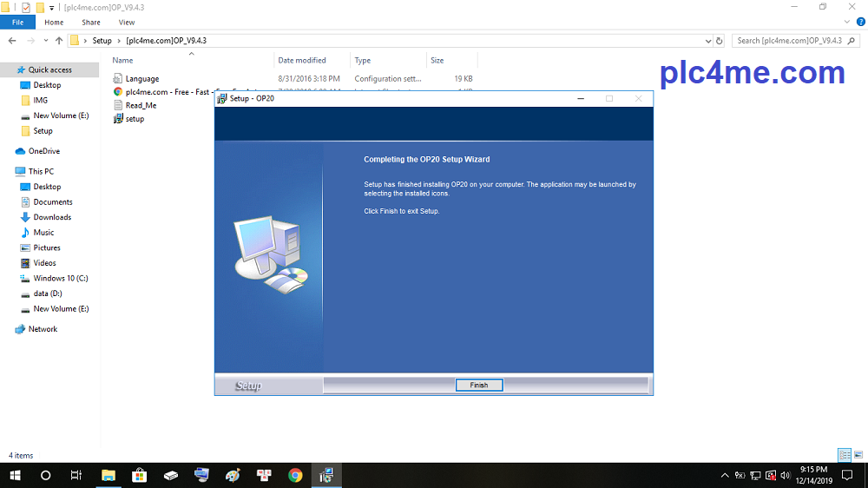Sort files by the Date modified column
868x488 pixels.
302,60
